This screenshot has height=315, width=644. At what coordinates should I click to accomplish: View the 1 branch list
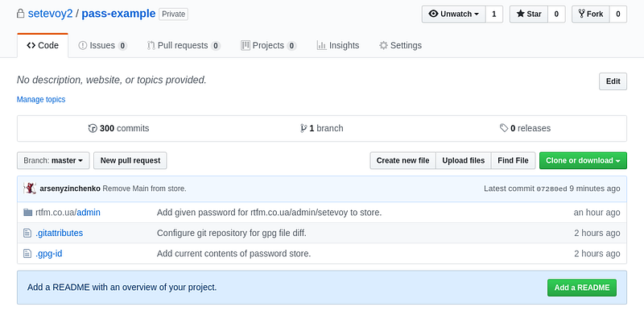321,128
